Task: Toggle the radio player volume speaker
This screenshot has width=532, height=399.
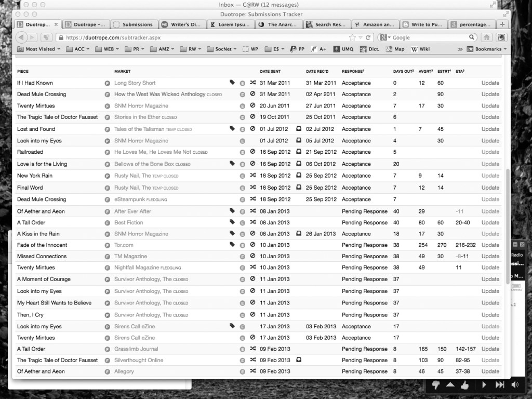Action: pos(515,384)
